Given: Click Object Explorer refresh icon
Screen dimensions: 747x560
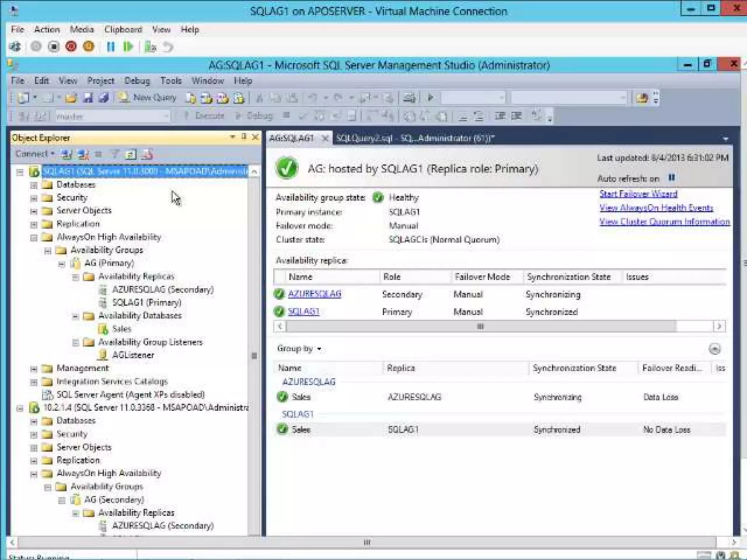Looking at the screenshot, I should pyautogui.click(x=131, y=154).
